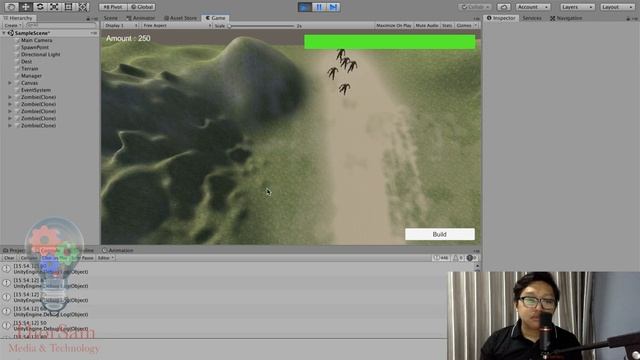Image resolution: width=640 pixels, height=360 pixels.
Task: Stop play mode with the Play button
Action: 304,7
